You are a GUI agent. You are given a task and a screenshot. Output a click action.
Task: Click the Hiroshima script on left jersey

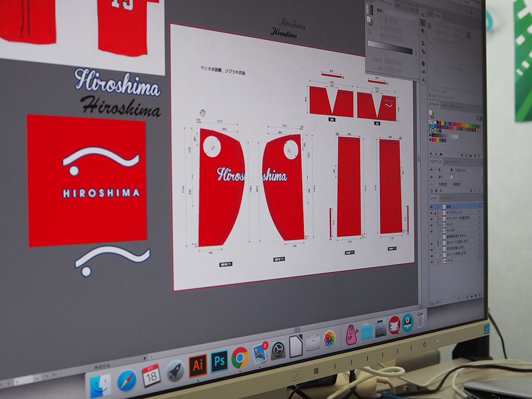point(231,174)
